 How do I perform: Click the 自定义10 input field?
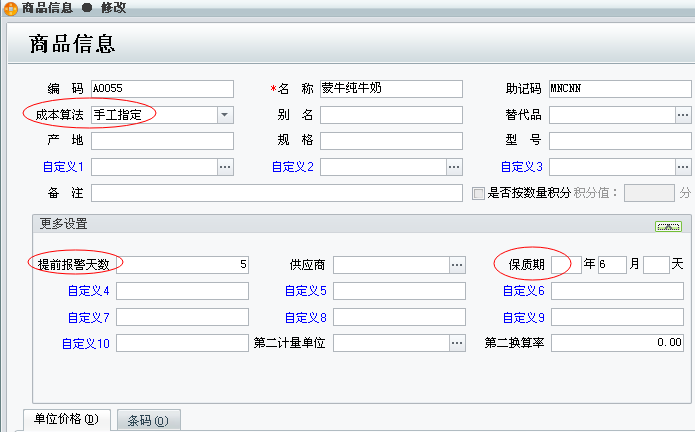pyautogui.click(x=182, y=343)
